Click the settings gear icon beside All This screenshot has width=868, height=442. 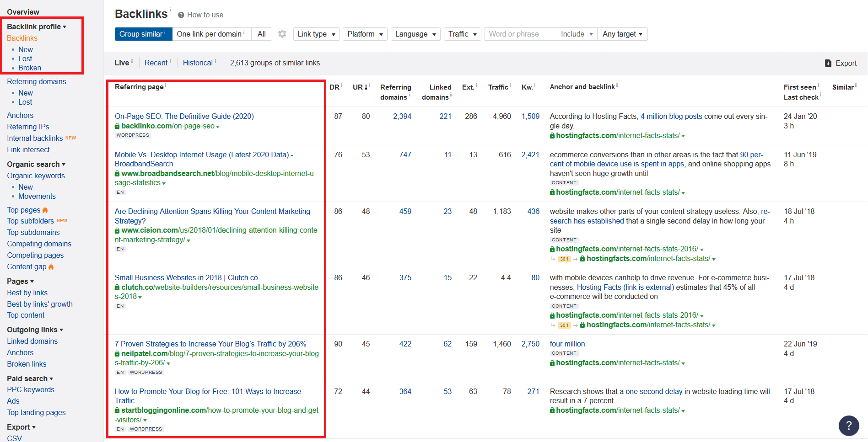click(282, 34)
